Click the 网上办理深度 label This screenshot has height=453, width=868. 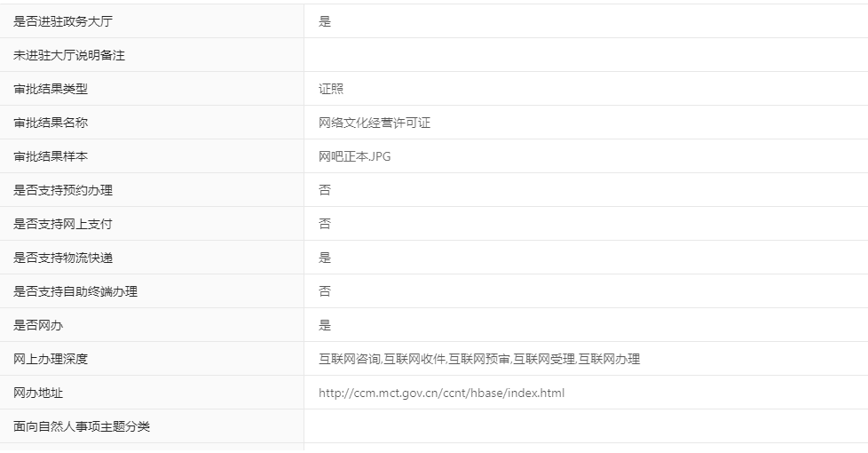51,360
